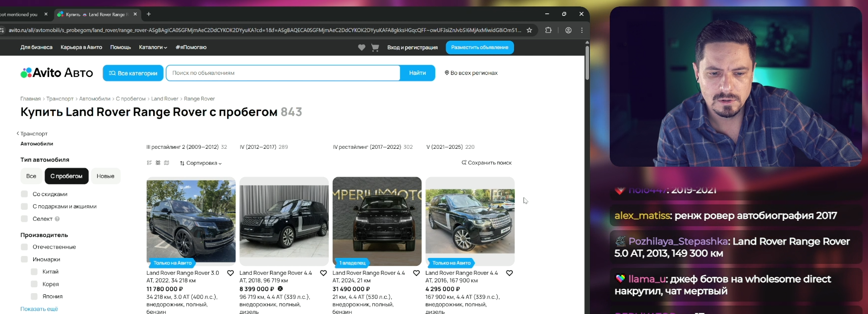Viewport: 868px width, 314px height.
Task: Expand the 'Каталоги' dropdown menu
Action: tap(153, 48)
